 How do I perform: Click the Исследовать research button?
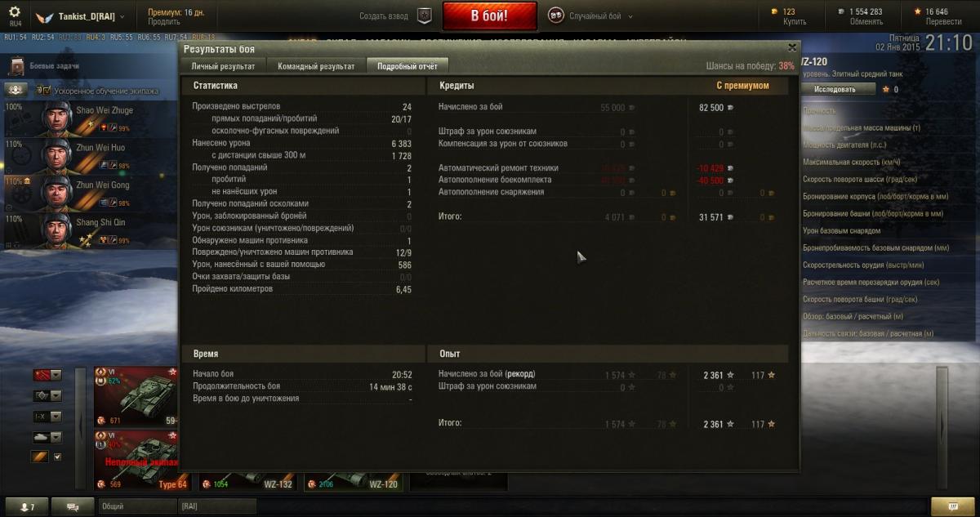point(835,89)
